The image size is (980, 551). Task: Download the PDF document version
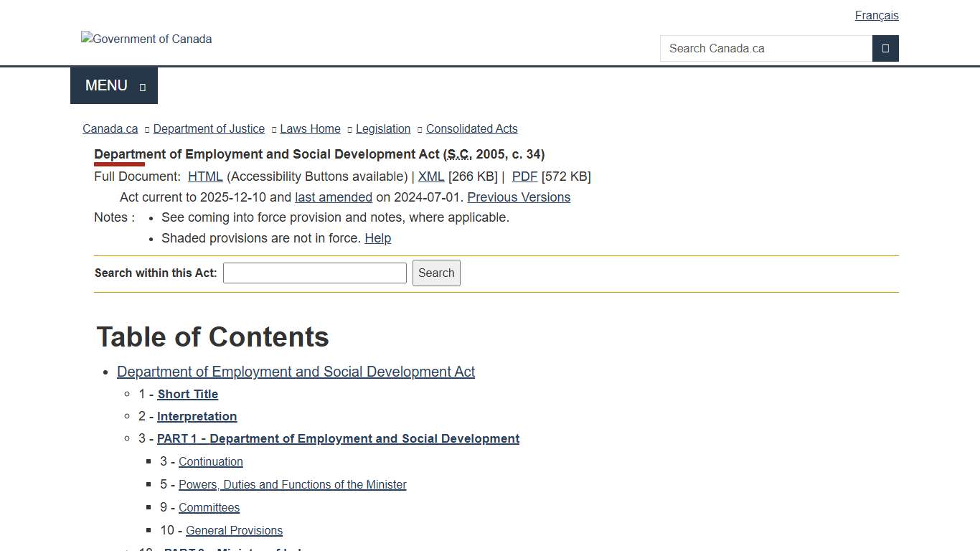click(524, 176)
